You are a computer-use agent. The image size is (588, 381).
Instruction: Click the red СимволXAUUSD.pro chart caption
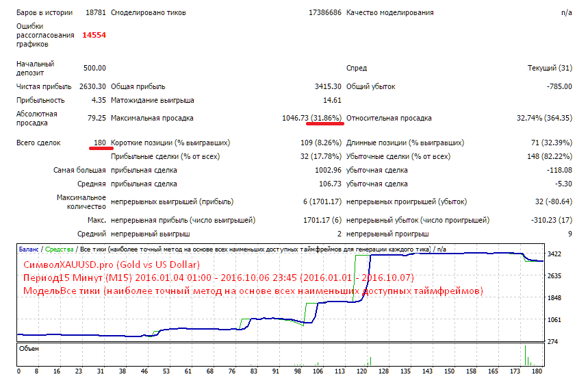click(x=112, y=265)
